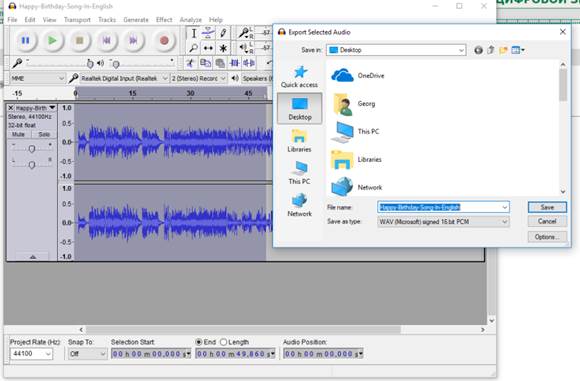Viewport: 580px width, 381px height.
Task: Click the Options... button
Action: [x=547, y=237]
